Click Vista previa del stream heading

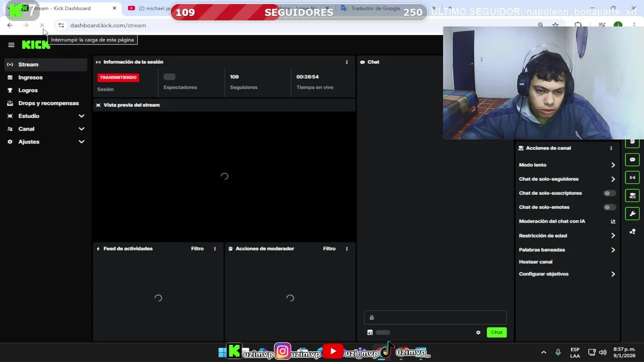coord(131,105)
